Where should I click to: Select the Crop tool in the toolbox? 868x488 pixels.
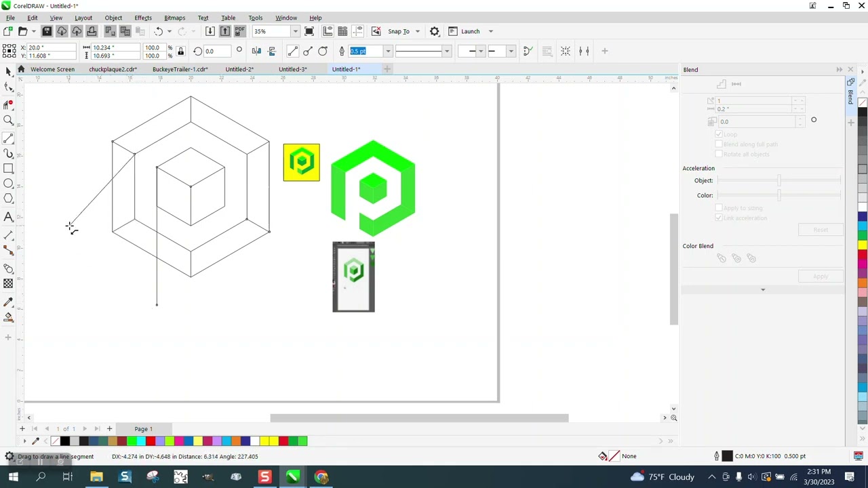click(x=8, y=104)
